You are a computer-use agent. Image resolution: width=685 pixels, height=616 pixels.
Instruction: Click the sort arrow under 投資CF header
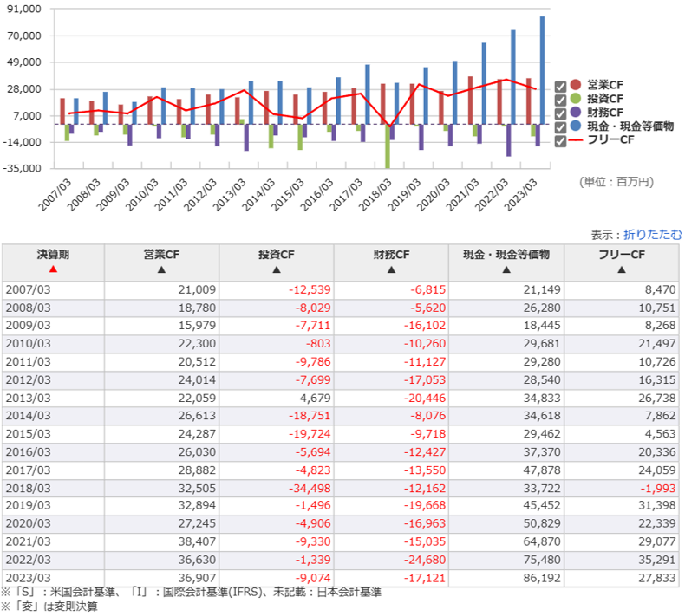pos(276,269)
